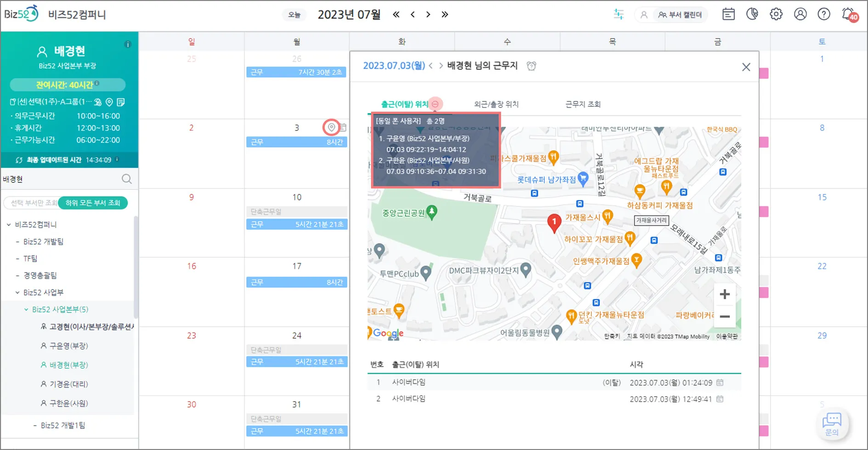Click the 이용약관 link on the map

click(727, 336)
